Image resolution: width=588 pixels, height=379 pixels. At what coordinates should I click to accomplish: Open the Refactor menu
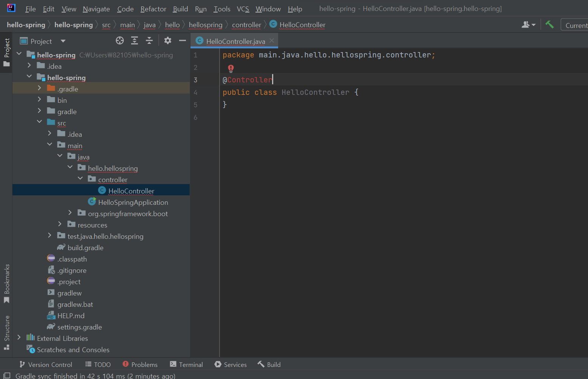click(x=153, y=9)
